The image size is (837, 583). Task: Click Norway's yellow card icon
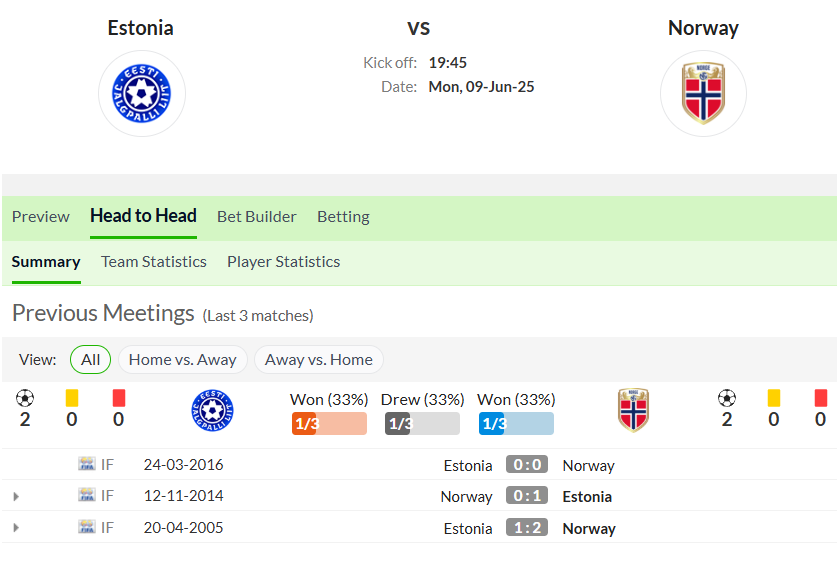pos(773,398)
